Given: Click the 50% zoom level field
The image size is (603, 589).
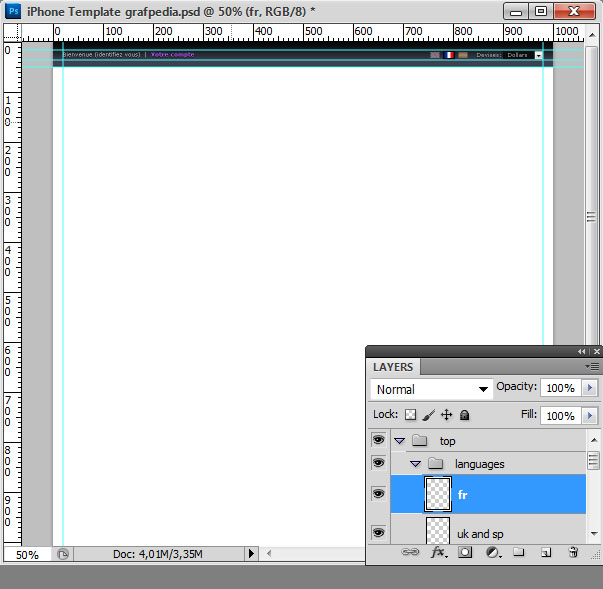Looking at the screenshot, I should pos(27,555).
